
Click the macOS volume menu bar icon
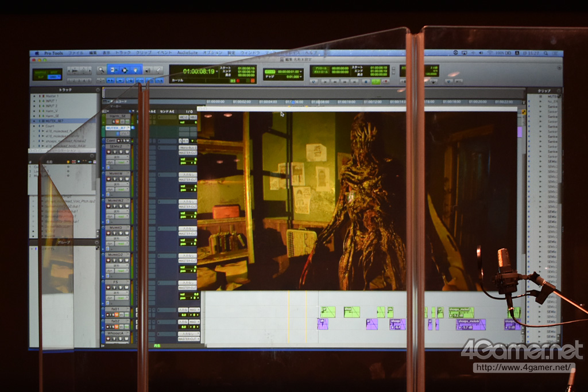pyautogui.click(x=481, y=53)
